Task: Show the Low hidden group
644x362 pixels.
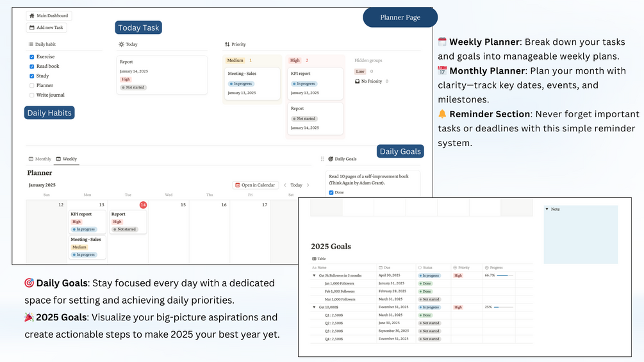Action: pos(360,71)
